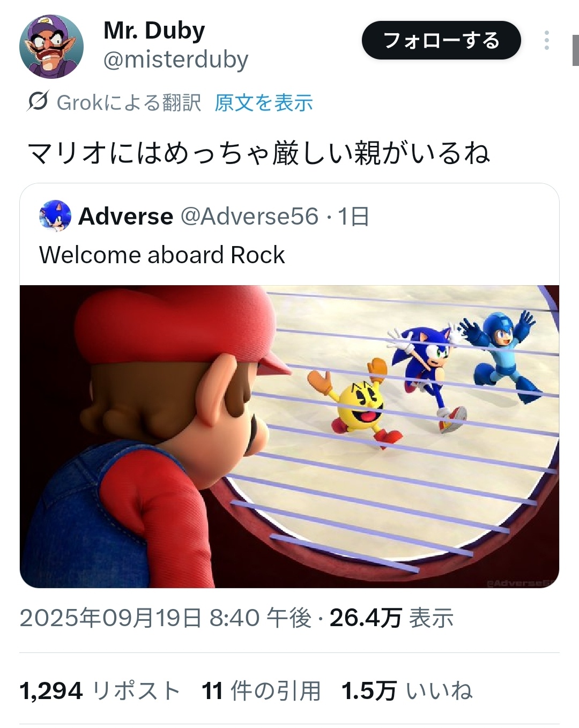
Task: Select the @Adverse56 handle
Action: point(249,217)
